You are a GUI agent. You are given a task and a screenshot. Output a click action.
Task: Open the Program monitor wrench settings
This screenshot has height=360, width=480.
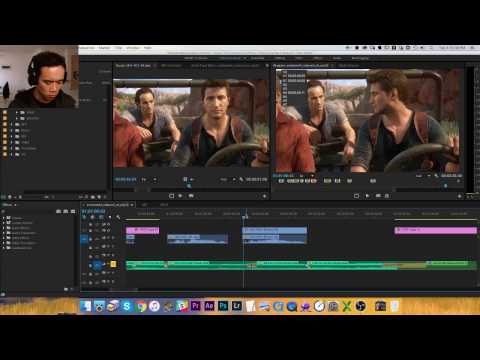[436, 176]
